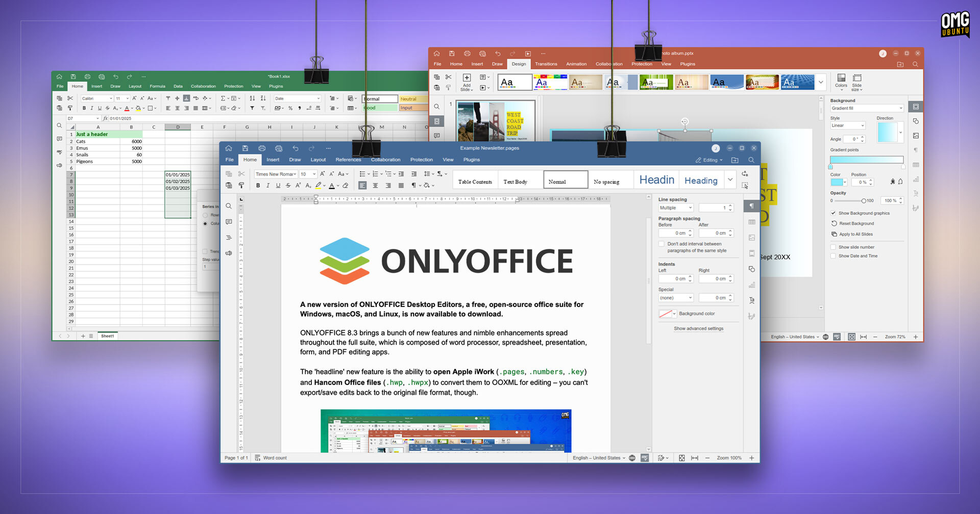The image size is (980, 514).
Task: Toggle Italic in document editor toolbar
Action: coord(268,186)
